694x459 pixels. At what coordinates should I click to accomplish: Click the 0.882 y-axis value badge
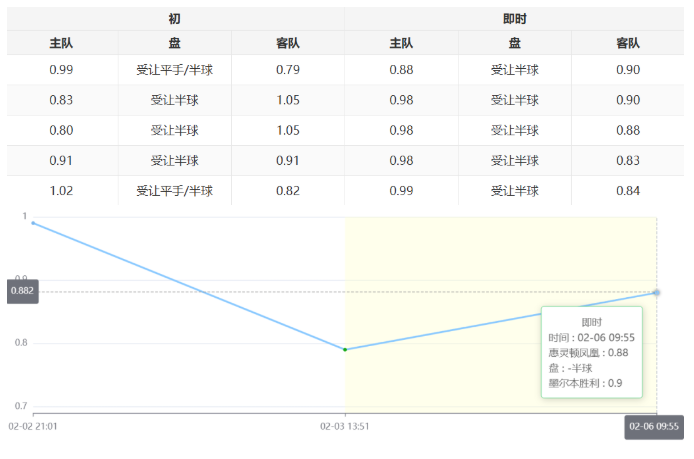coord(21,291)
